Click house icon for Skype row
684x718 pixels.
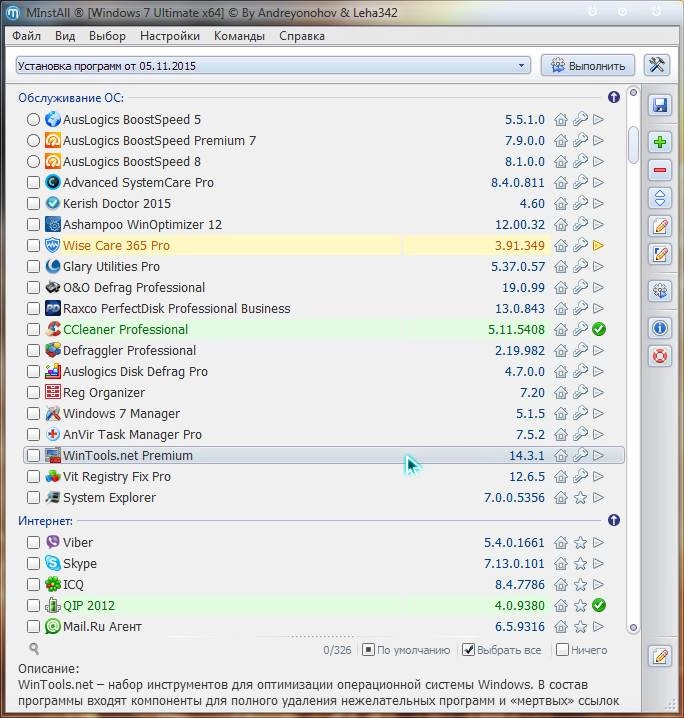pyautogui.click(x=560, y=563)
